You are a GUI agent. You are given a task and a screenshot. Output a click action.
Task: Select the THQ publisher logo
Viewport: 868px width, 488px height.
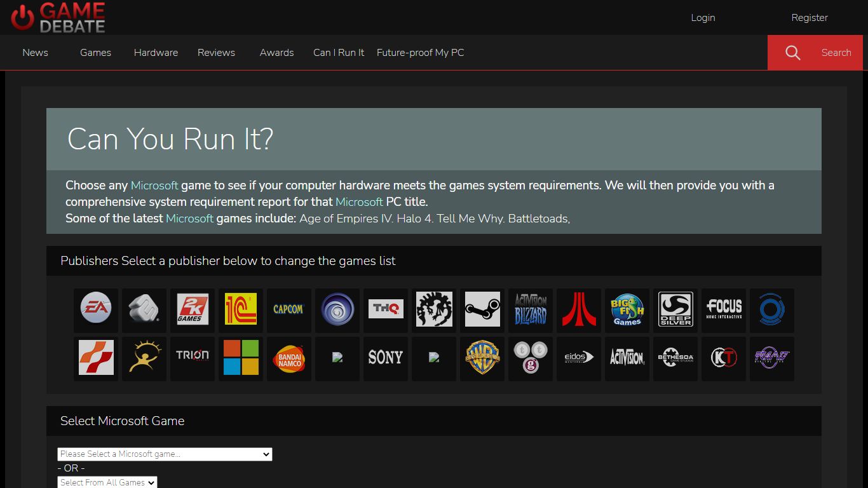pos(386,309)
